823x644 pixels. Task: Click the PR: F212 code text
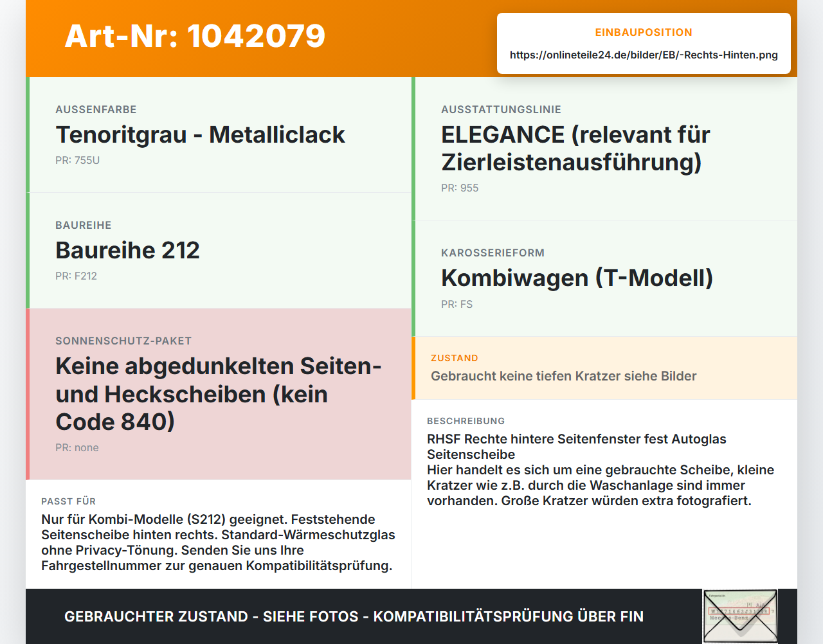tap(76, 276)
